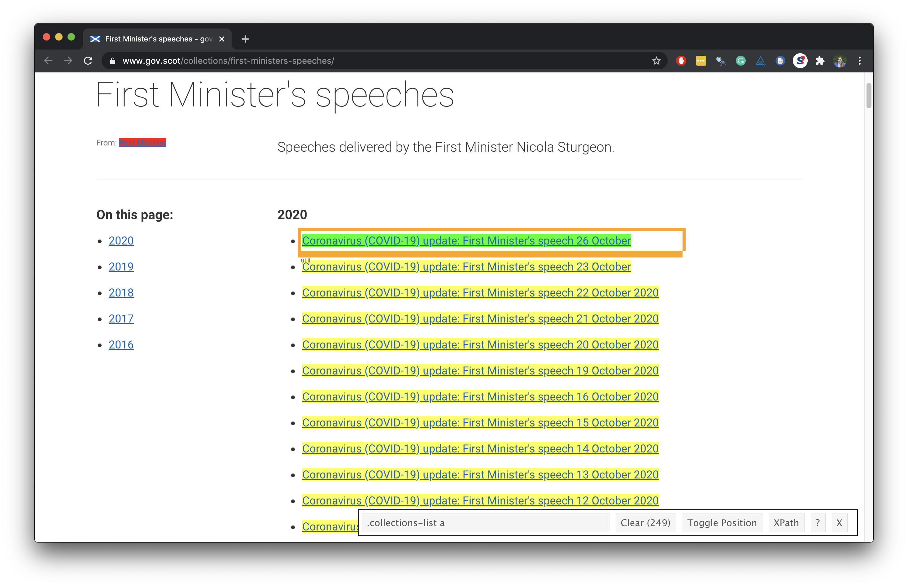Click the yellow password manager extension icon
Image resolution: width=908 pixels, height=588 pixels.
701,61
